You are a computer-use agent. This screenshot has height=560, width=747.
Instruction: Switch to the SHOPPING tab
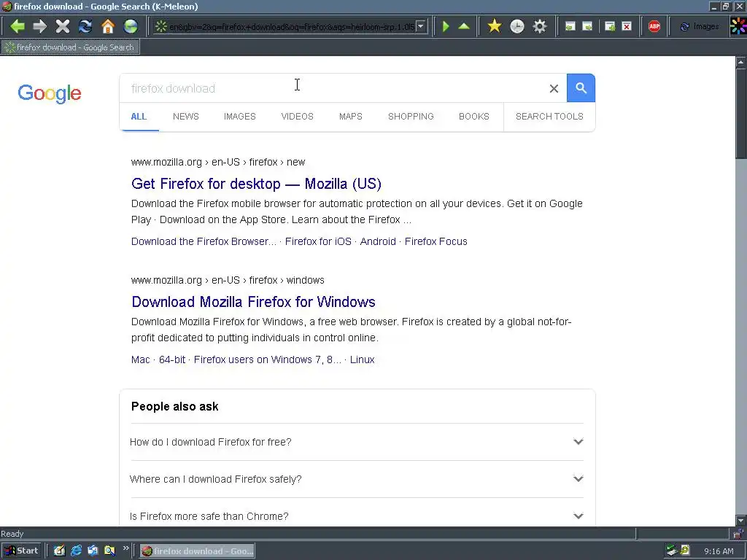click(411, 117)
